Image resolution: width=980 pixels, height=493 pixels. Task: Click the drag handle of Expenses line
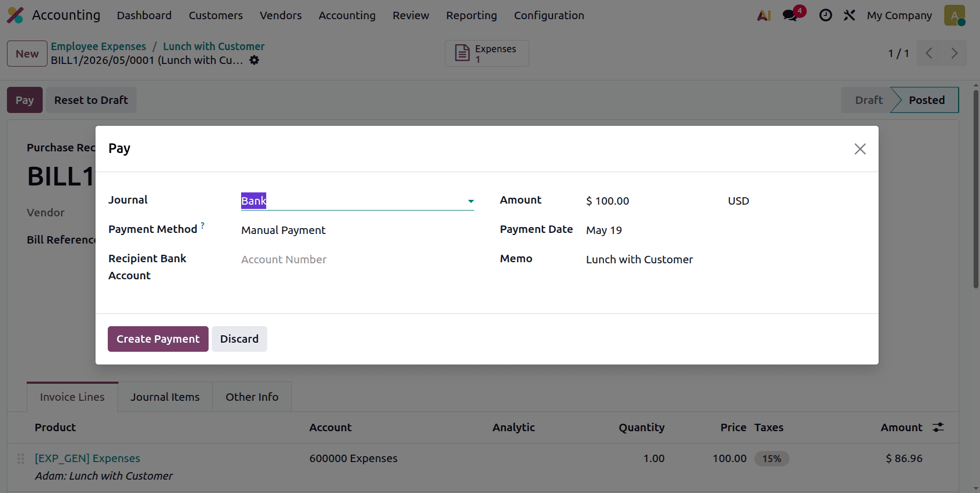click(21, 458)
